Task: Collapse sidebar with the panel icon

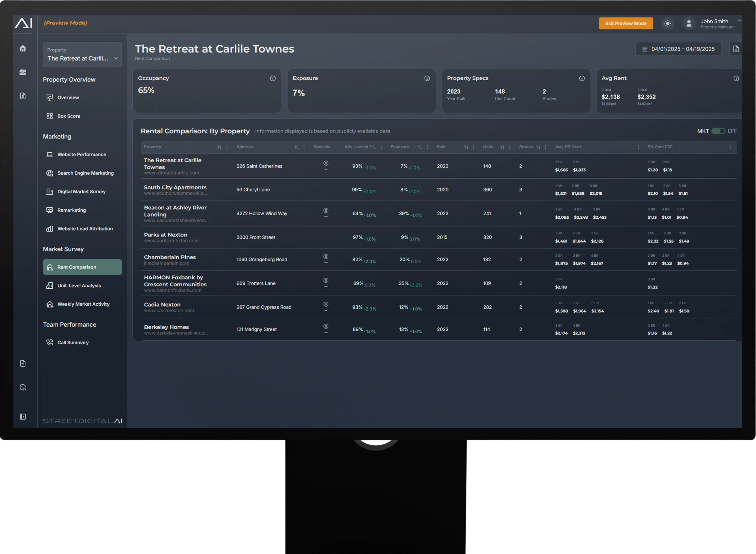Action: (x=23, y=416)
